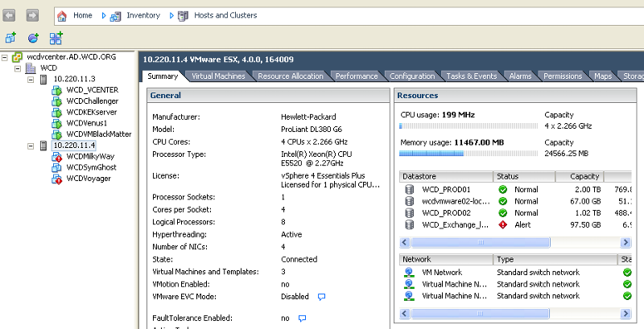This screenshot has width=644, height=329.
Task: Open the Resource Allocation tab
Action: [x=291, y=76]
